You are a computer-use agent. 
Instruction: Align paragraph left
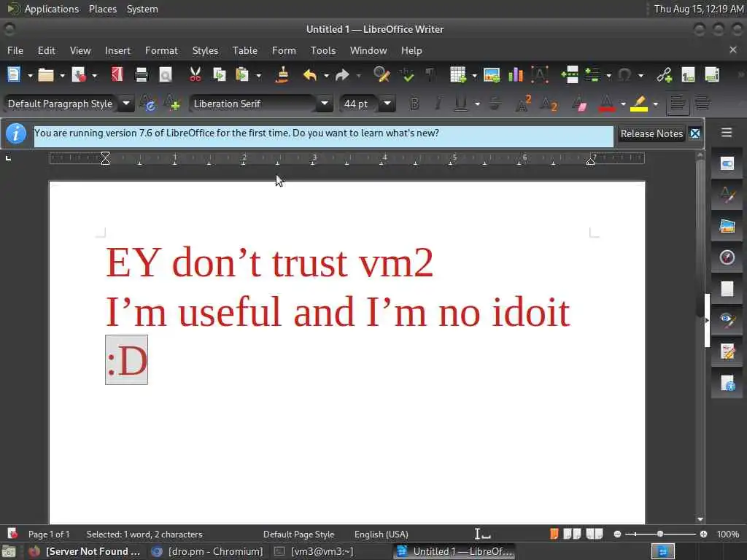coord(678,104)
